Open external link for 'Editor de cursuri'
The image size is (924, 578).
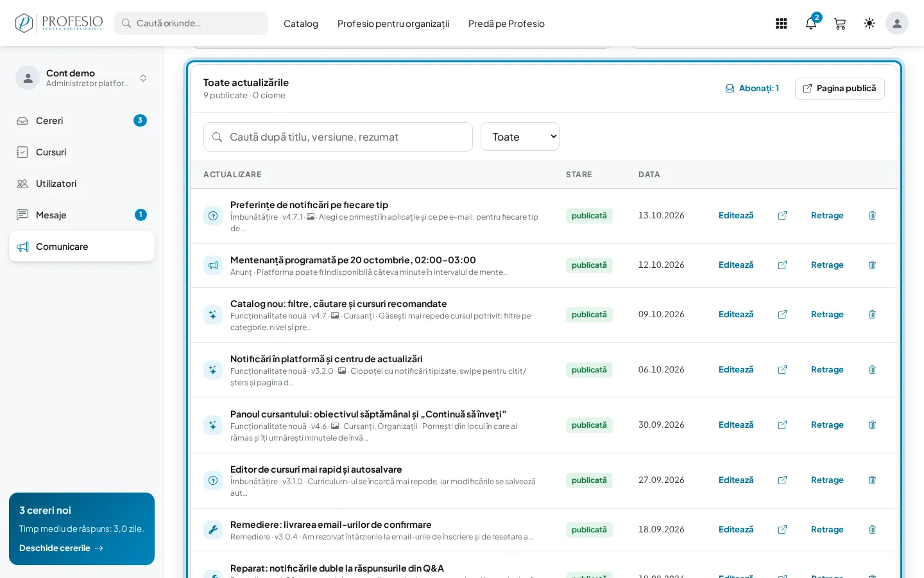coord(782,480)
